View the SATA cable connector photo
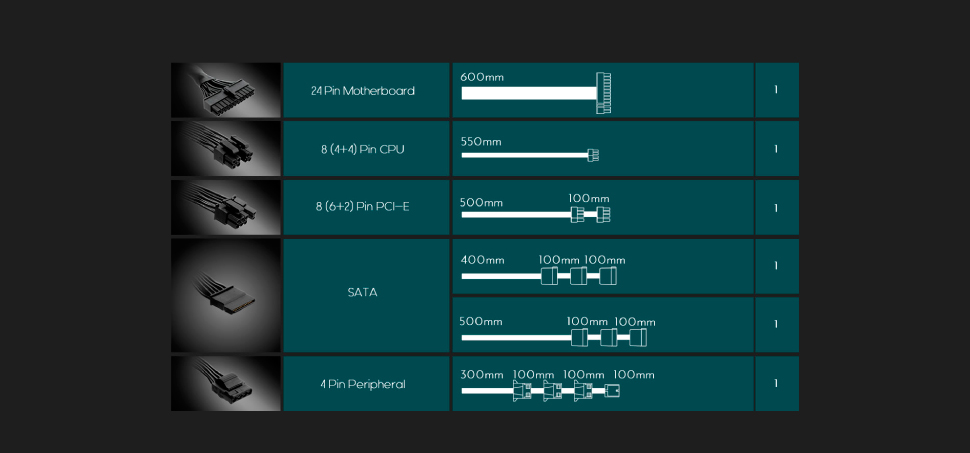Image resolution: width=970 pixels, height=453 pixels. point(225,295)
